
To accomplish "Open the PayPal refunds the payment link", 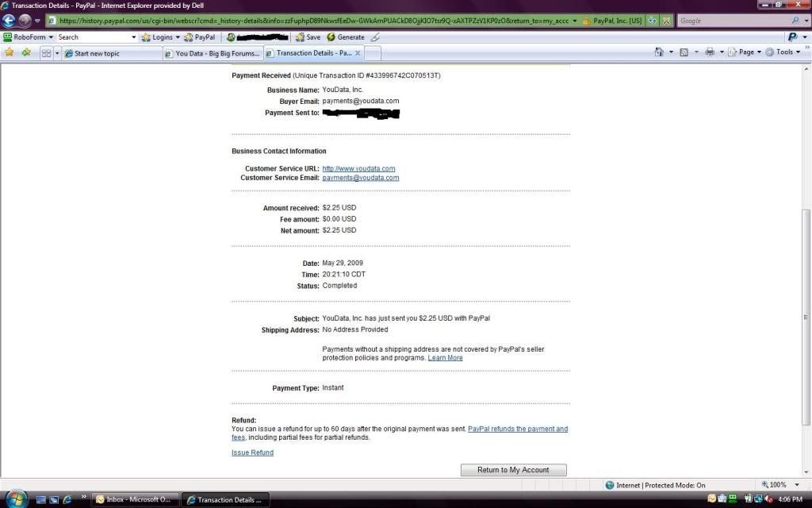I will (x=518, y=429).
